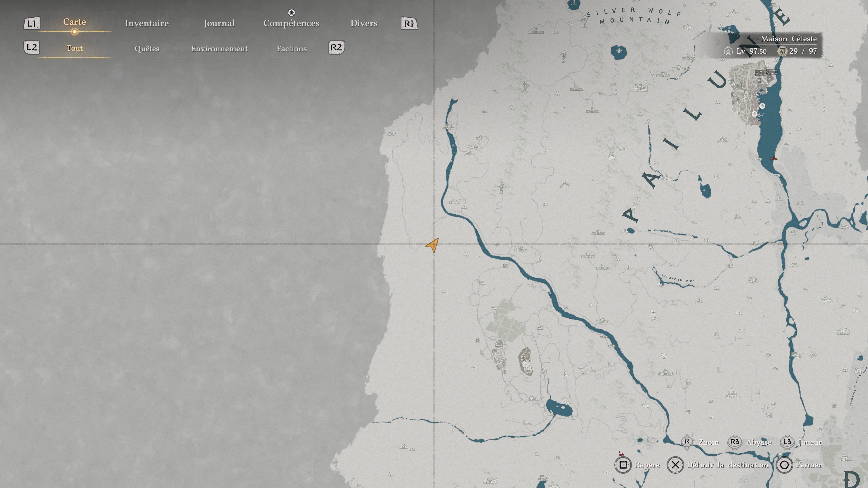This screenshot has width=868, height=488.
Task: Click the R stick icon for Zoom
Action: pyautogui.click(x=687, y=442)
